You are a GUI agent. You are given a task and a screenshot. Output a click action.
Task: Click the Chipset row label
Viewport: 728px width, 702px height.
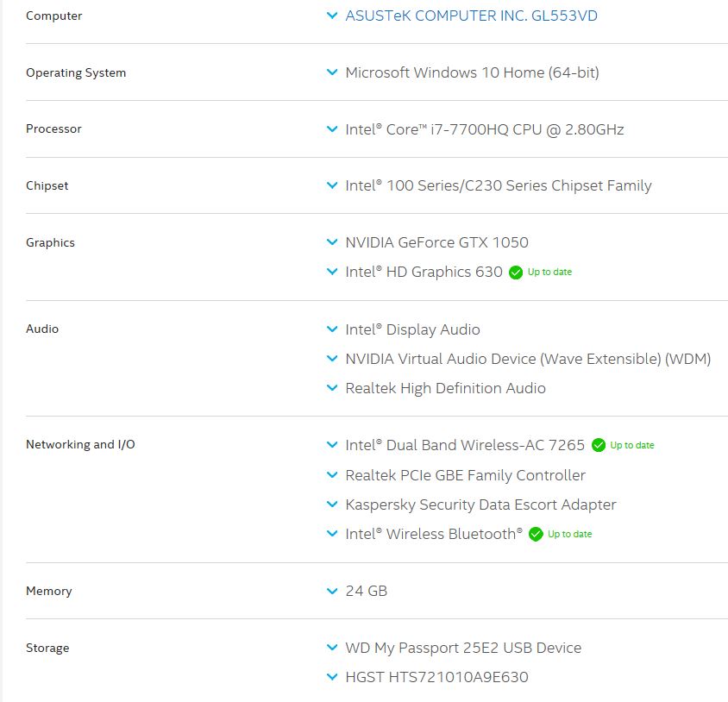47,185
